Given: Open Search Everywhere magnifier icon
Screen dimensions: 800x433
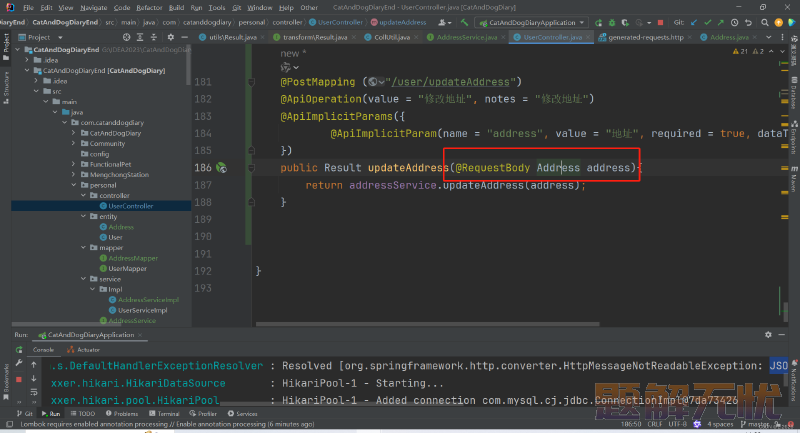Looking at the screenshot, I should [x=765, y=22].
